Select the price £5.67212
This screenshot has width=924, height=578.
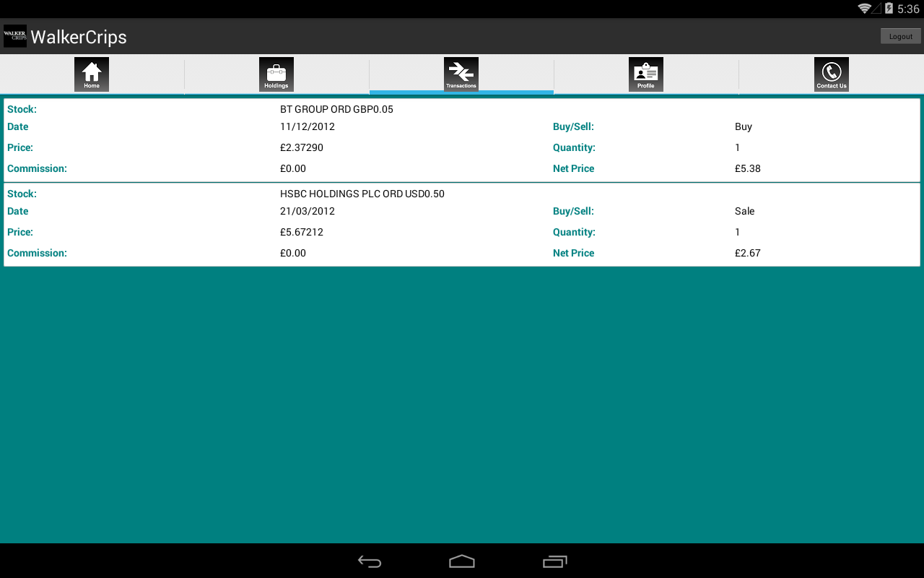pyautogui.click(x=302, y=232)
